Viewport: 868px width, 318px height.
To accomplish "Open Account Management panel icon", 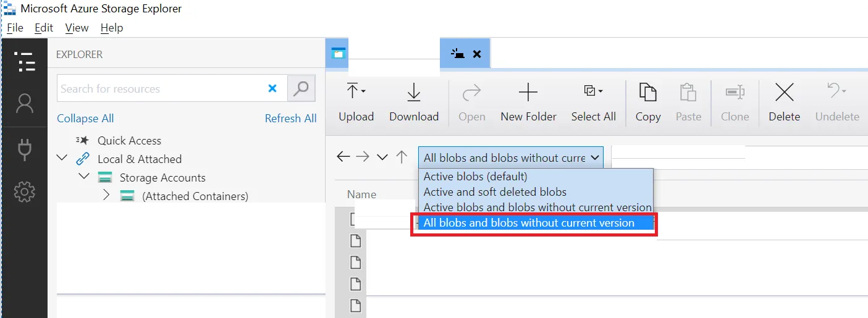I will click(25, 104).
